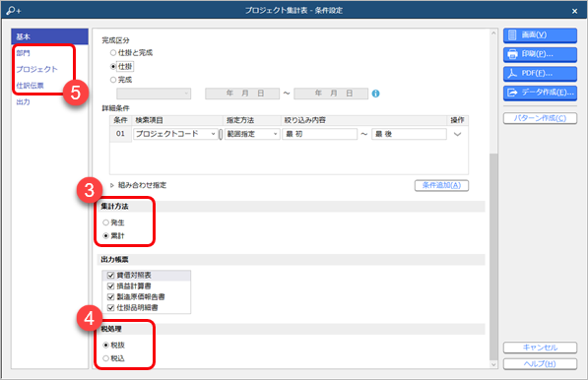Click the 操作 chevron in condition row 01

(457, 134)
